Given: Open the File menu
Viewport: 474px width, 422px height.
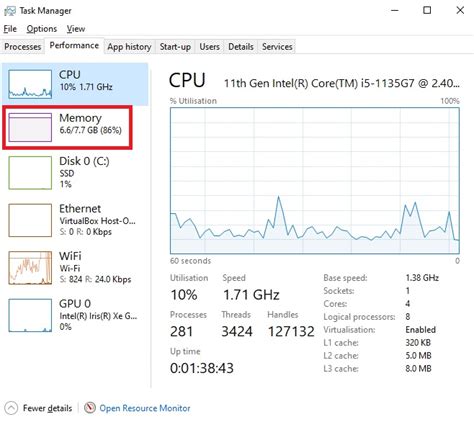Looking at the screenshot, I should [x=10, y=29].
